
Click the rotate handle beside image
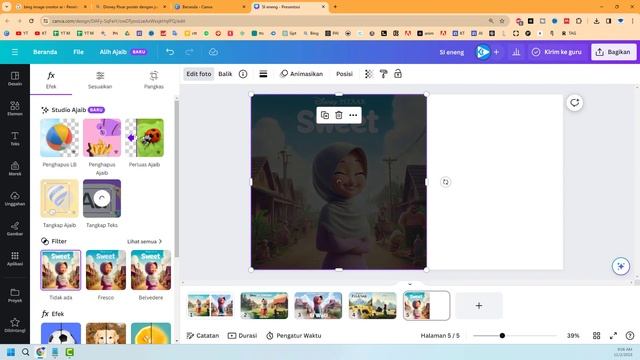click(x=445, y=182)
